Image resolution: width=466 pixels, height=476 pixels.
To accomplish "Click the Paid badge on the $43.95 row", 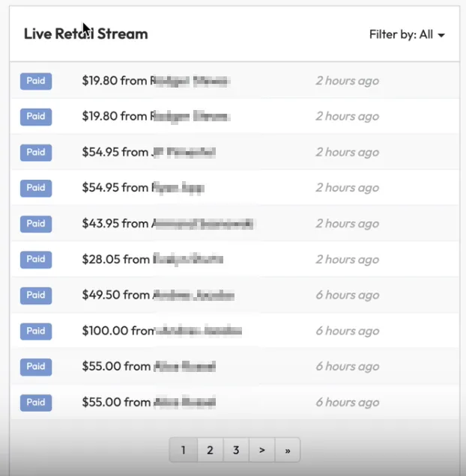I will pos(36,224).
